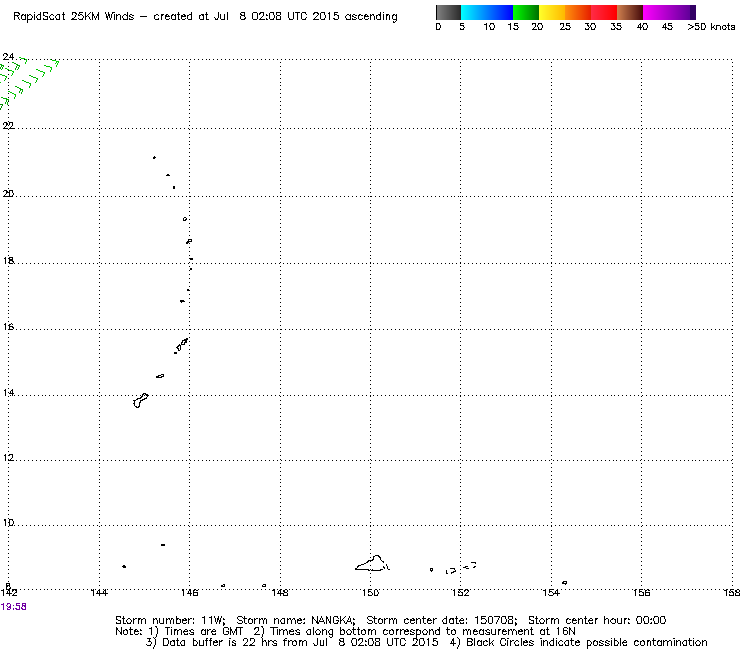Click the longitude label 146
This screenshot has width=740, height=650.
(190, 592)
